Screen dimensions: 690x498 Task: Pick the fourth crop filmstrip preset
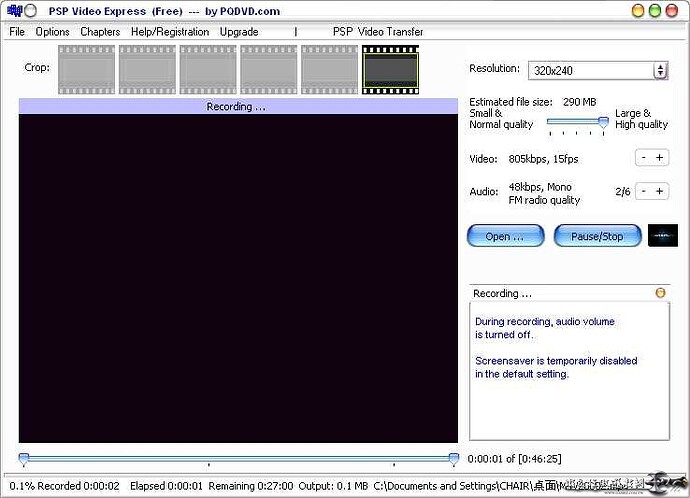click(x=268, y=70)
